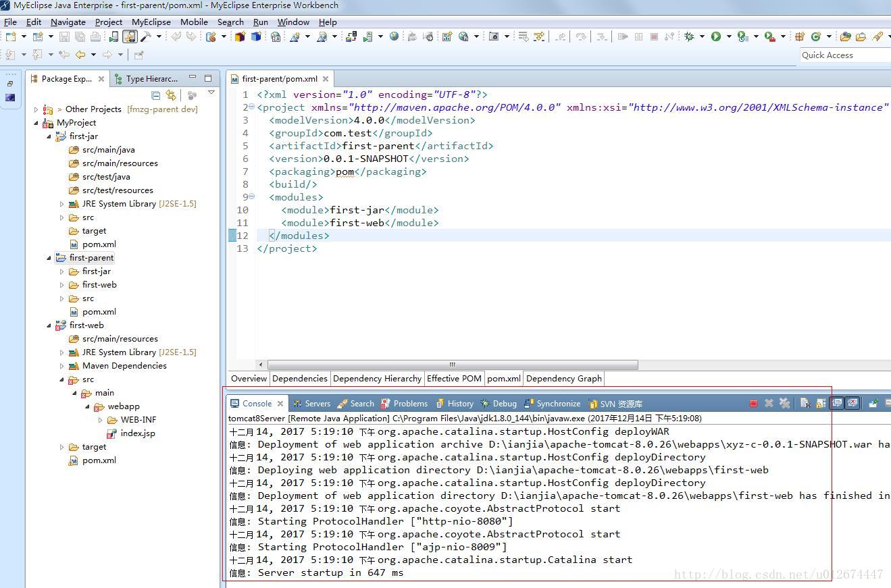
Task: Click the first-web module line in editor
Action: [x=360, y=222]
